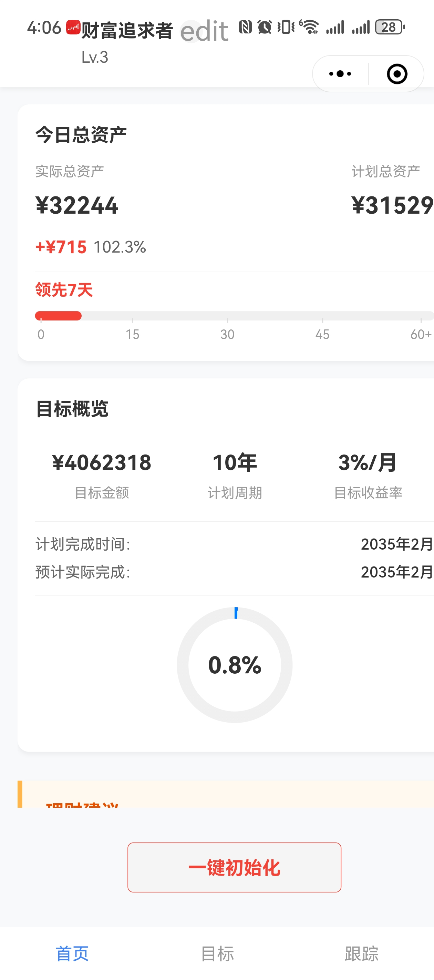
Task: Tap the 财富追求者 username
Action: coord(127,30)
